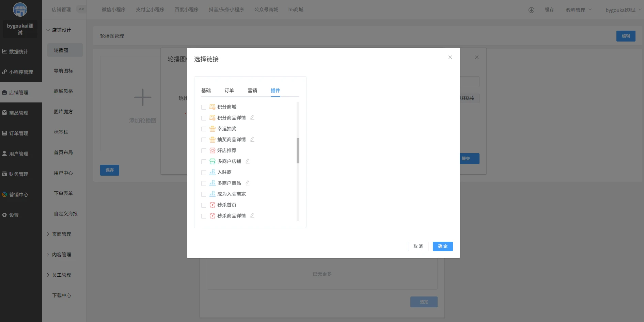Image resolution: width=644 pixels, height=322 pixels.
Task: Click the 确定 confirm button
Action: (443, 246)
